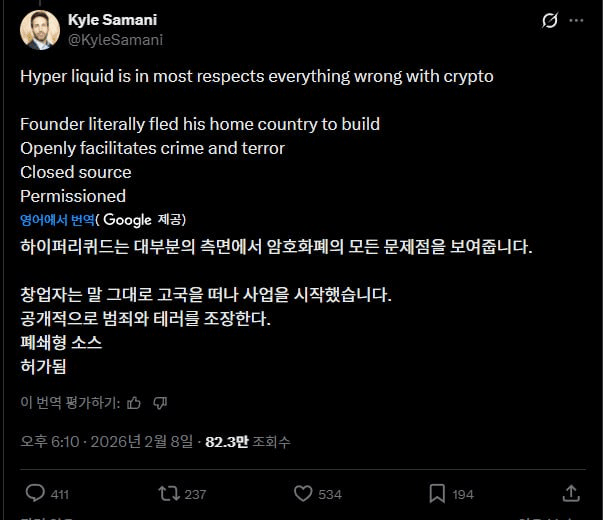Repost using the retweet arrows icon

168,493
